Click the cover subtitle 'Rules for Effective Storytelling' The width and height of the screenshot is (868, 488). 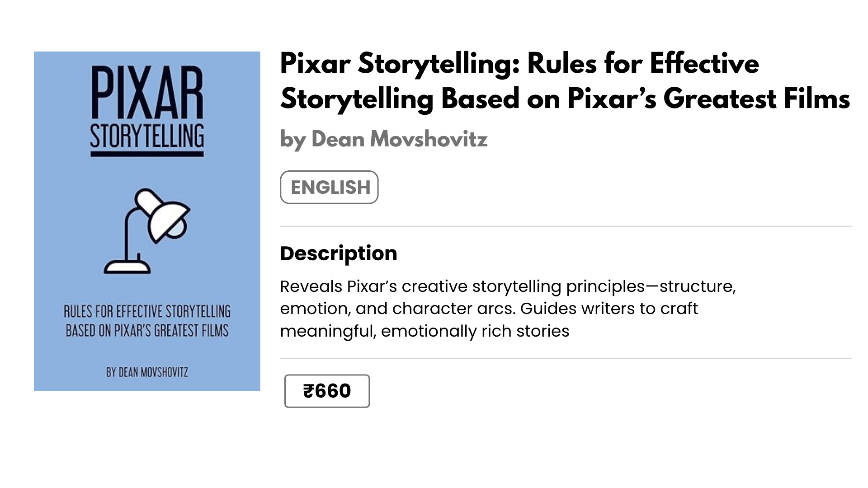147,311
